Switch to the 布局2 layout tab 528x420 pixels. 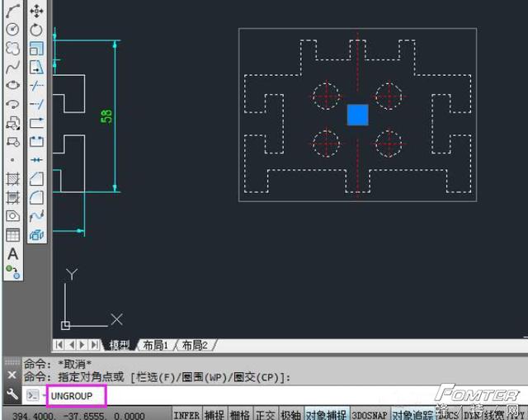(195, 345)
